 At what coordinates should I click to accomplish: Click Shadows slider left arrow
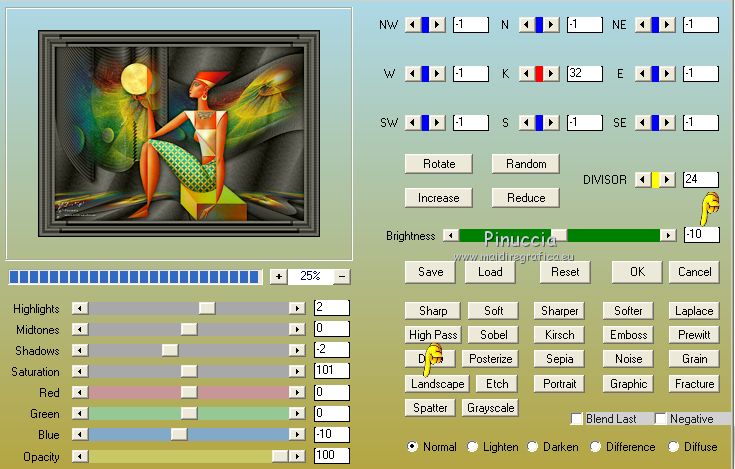(80, 350)
